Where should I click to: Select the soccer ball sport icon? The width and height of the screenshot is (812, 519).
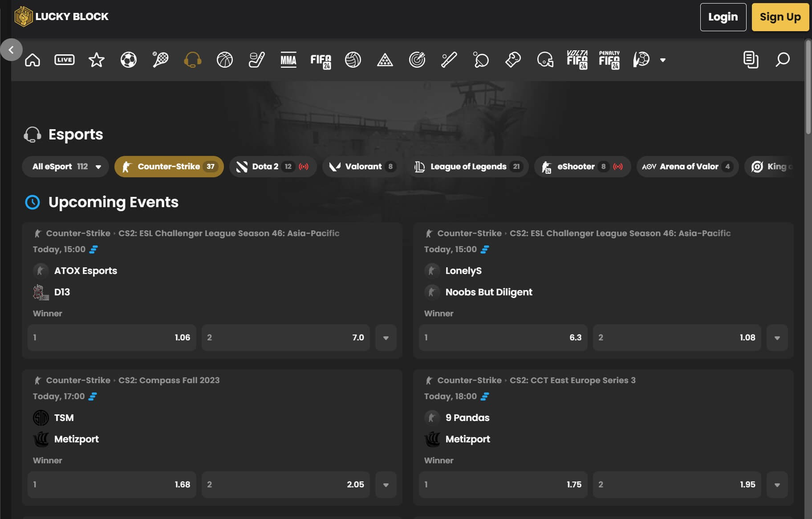point(129,60)
